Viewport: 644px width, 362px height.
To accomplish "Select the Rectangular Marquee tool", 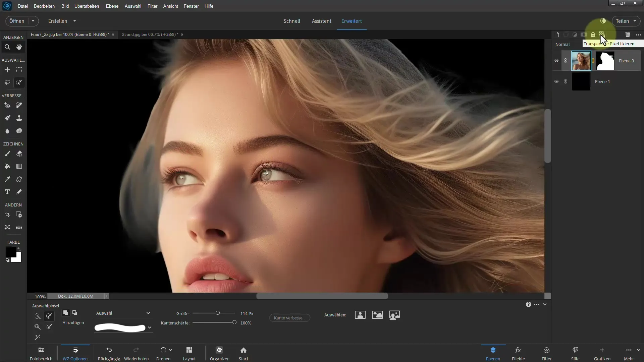I will 19,70.
